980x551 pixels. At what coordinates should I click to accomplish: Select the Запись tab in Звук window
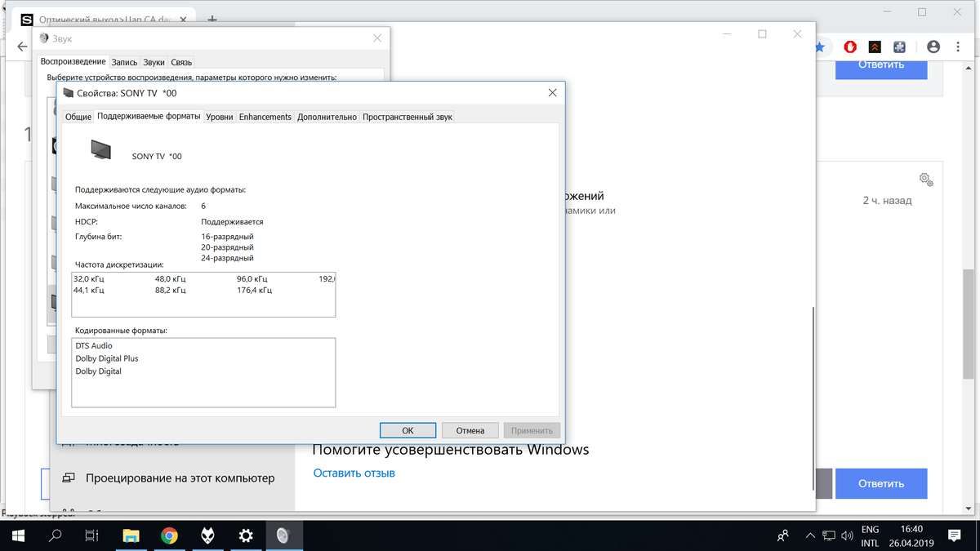pyautogui.click(x=124, y=62)
